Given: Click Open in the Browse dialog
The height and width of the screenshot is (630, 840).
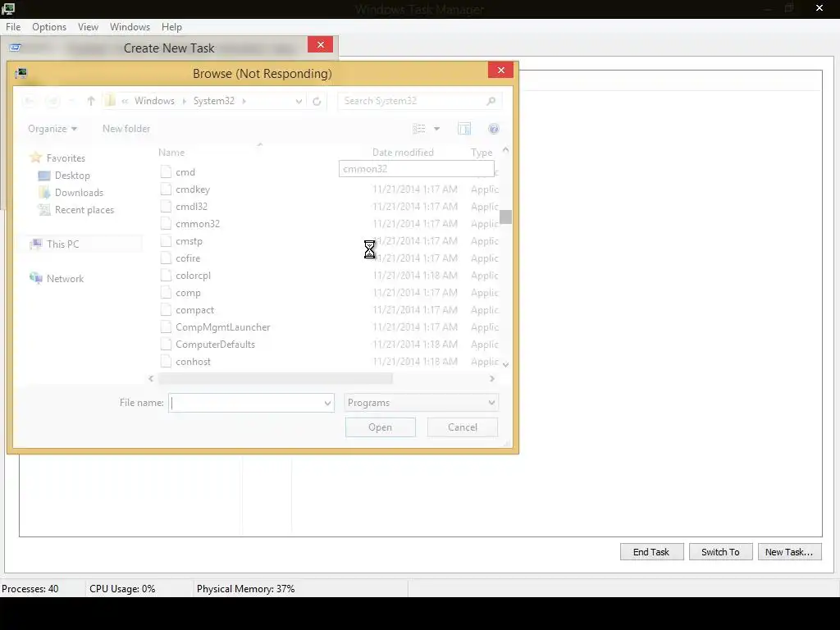Looking at the screenshot, I should (380, 427).
